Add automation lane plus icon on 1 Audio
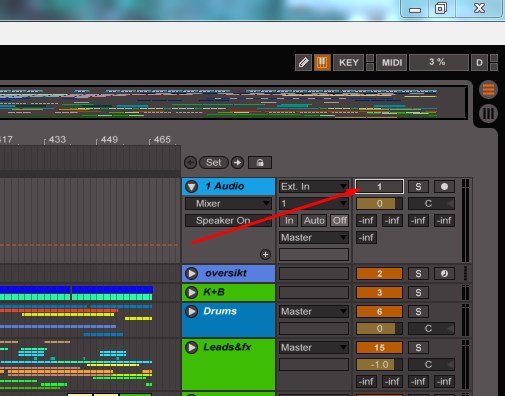The image size is (505, 396). coord(265,255)
